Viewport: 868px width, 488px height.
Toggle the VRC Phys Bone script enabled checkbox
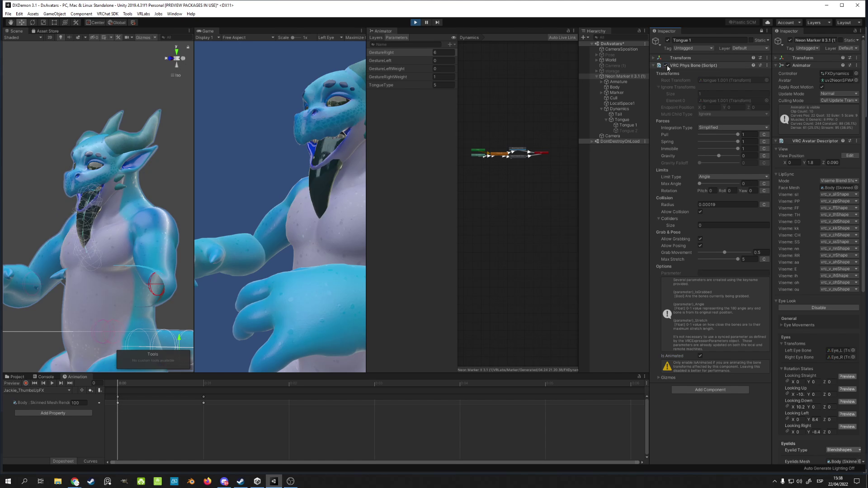665,66
